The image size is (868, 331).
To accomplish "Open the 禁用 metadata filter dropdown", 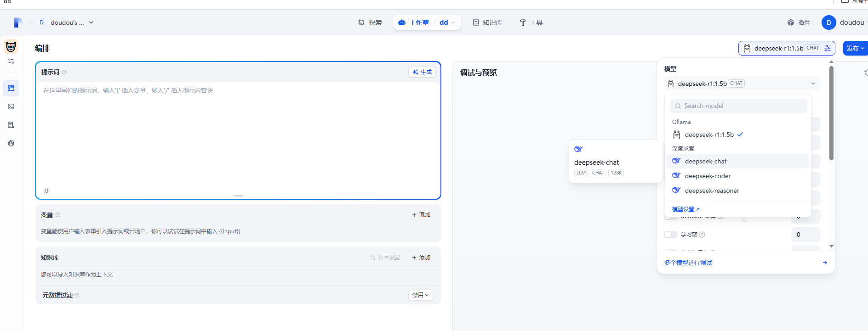I will pos(421,295).
